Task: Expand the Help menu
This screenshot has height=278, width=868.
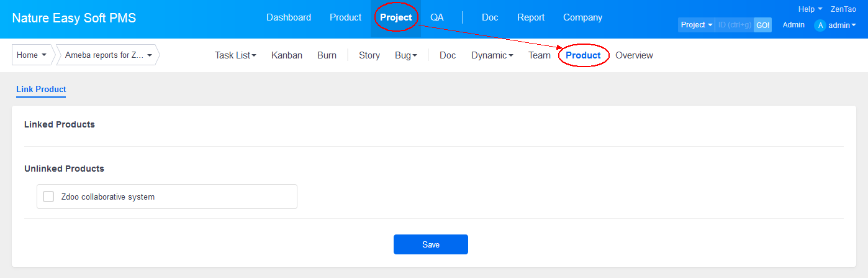Action: (x=810, y=9)
